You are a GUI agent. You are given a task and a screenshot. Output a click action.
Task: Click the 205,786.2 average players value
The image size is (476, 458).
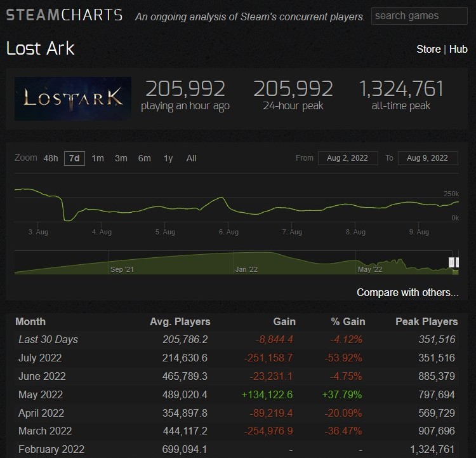pos(185,339)
